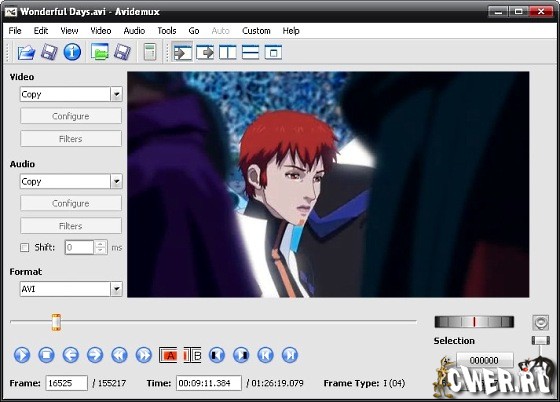Screen dimensions: 560x402
Task: Click the Open Video folder icon
Action: pos(26,52)
